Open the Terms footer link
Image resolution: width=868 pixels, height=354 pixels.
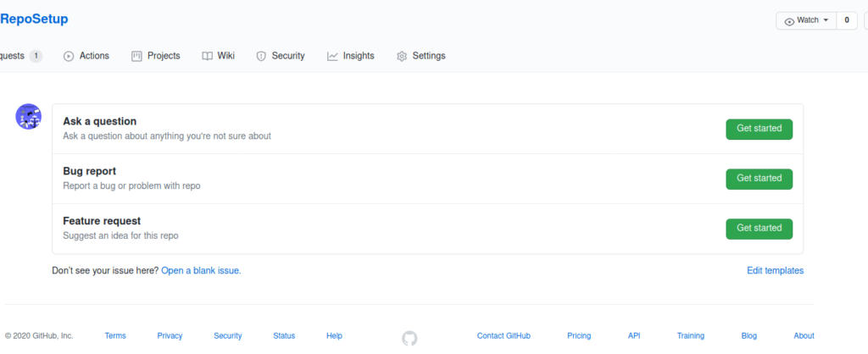tap(115, 335)
